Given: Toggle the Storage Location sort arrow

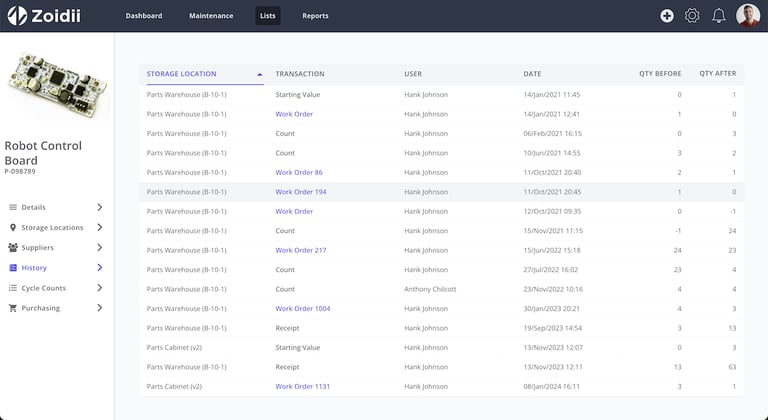Looking at the screenshot, I should pyautogui.click(x=260, y=74).
